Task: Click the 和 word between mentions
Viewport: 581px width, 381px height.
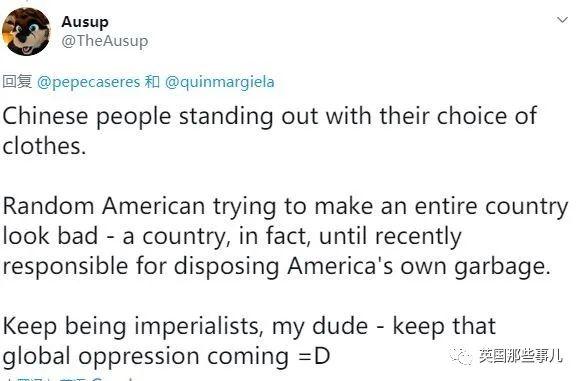Action: coord(152,82)
